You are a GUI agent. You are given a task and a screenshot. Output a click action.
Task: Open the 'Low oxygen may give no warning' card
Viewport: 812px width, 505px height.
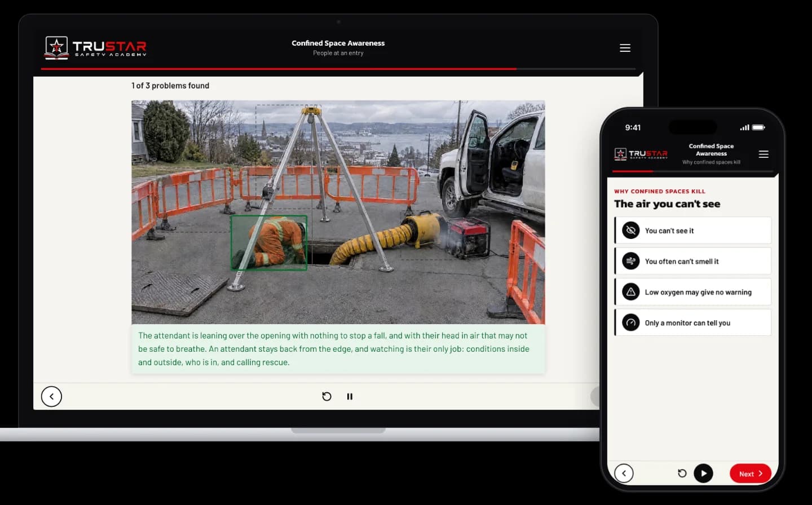coord(693,292)
